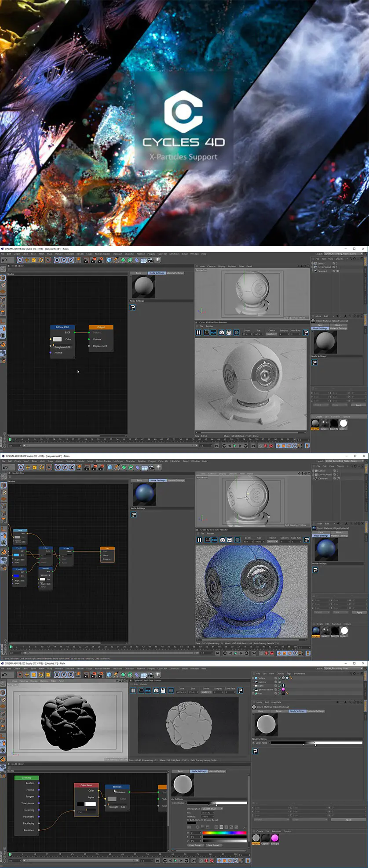Click the save render icon in the grey-sphere car paint window
This screenshot has width=369, height=868.
[228, 333]
